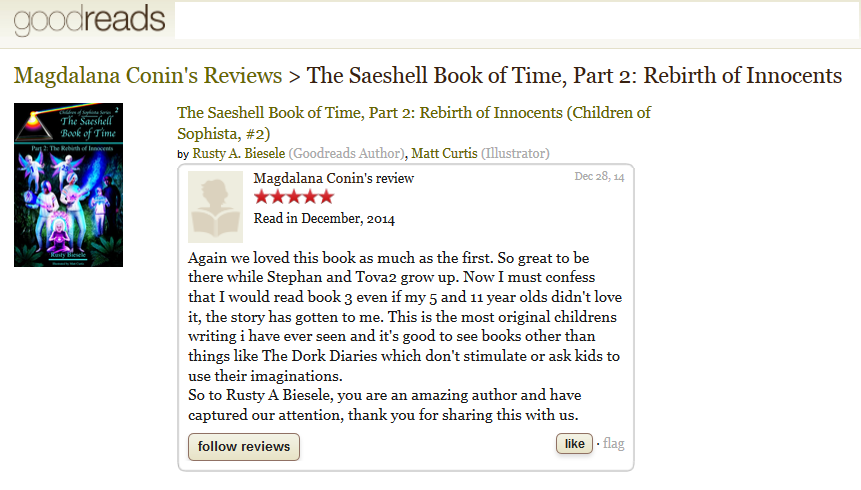Open the book title link above the review

(413, 123)
